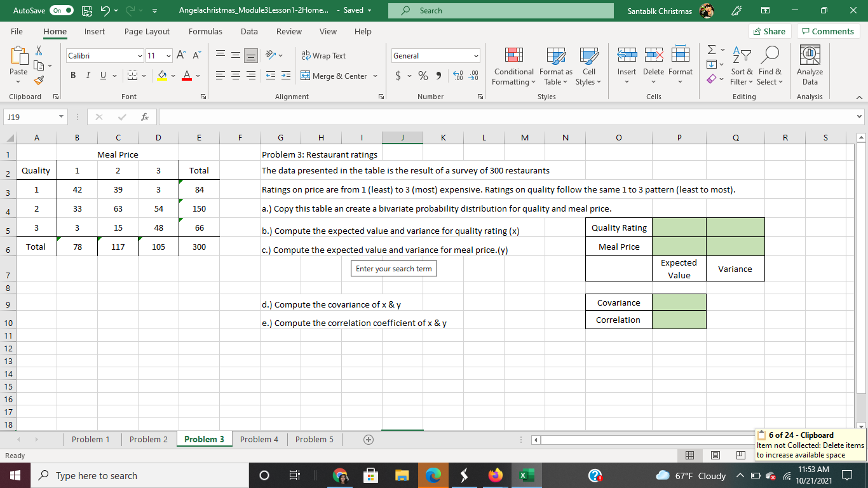
Task: Open Sort & Filter menu
Action: 742,67
